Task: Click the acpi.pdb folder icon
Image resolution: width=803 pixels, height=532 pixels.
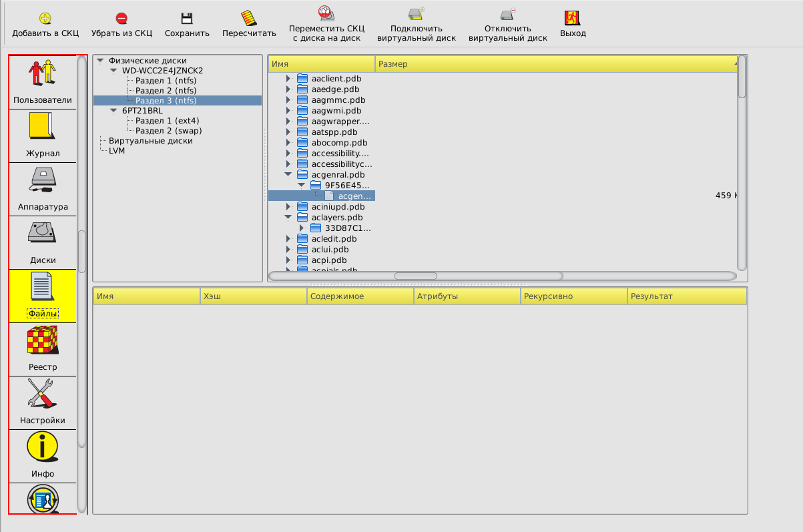Action: pos(302,260)
